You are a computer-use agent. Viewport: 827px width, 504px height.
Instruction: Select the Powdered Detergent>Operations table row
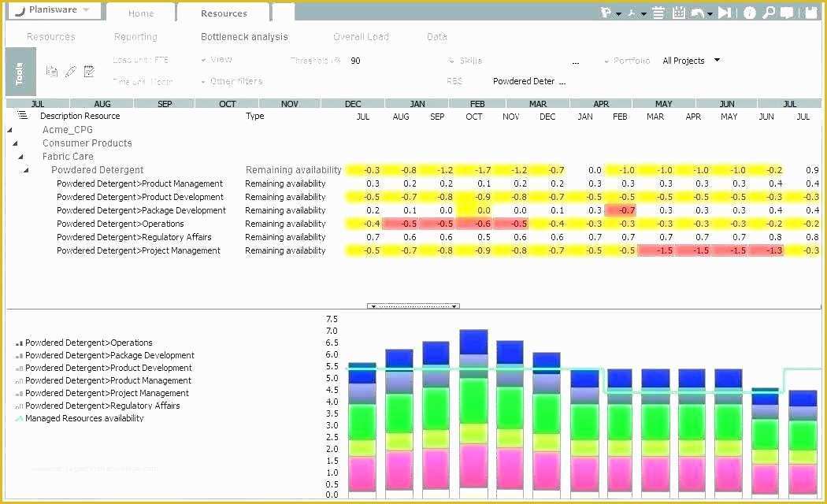[413, 224]
